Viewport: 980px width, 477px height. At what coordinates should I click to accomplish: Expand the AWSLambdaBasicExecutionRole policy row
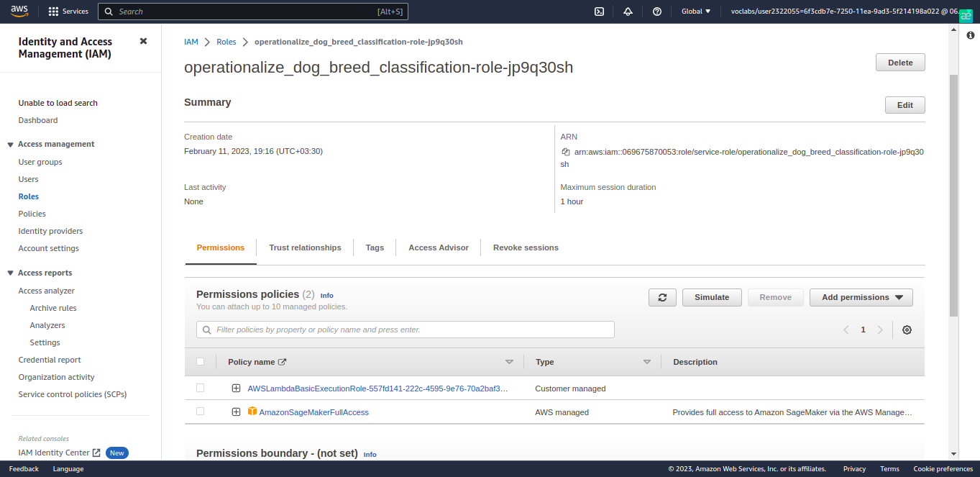click(x=236, y=389)
